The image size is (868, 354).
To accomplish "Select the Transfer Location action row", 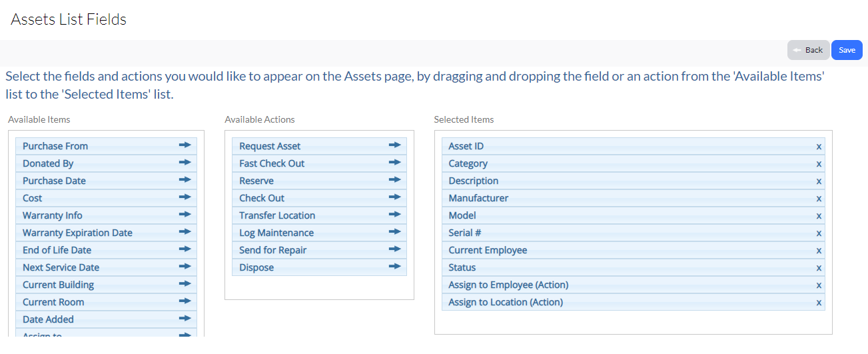I will 319,215.
